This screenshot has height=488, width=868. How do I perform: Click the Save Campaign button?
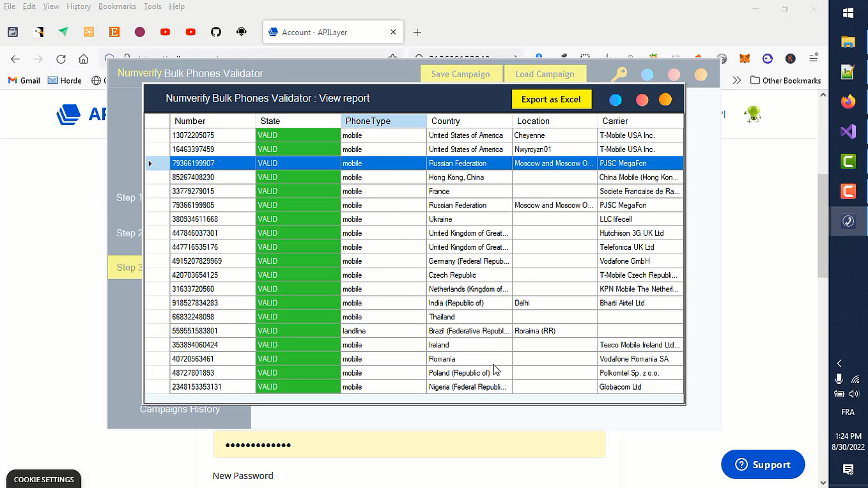pyautogui.click(x=461, y=73)
